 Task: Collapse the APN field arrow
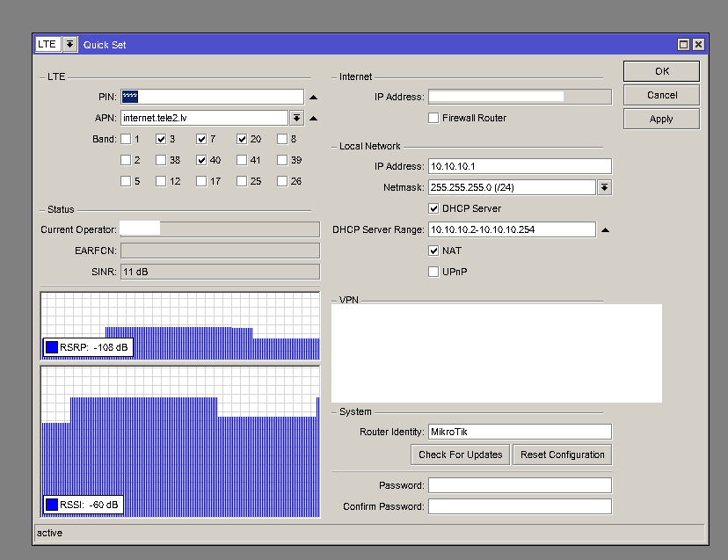point(313,118)
